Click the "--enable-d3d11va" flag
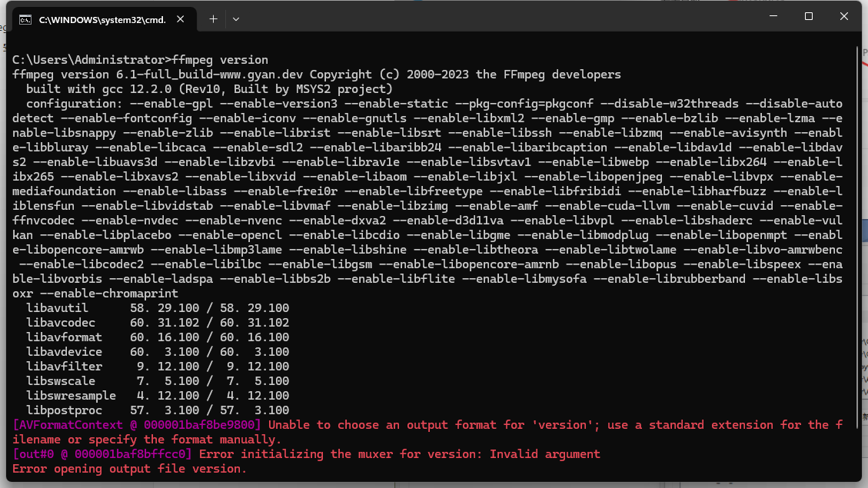Viewport: 868px width, 488px height. tap(448, 221)
